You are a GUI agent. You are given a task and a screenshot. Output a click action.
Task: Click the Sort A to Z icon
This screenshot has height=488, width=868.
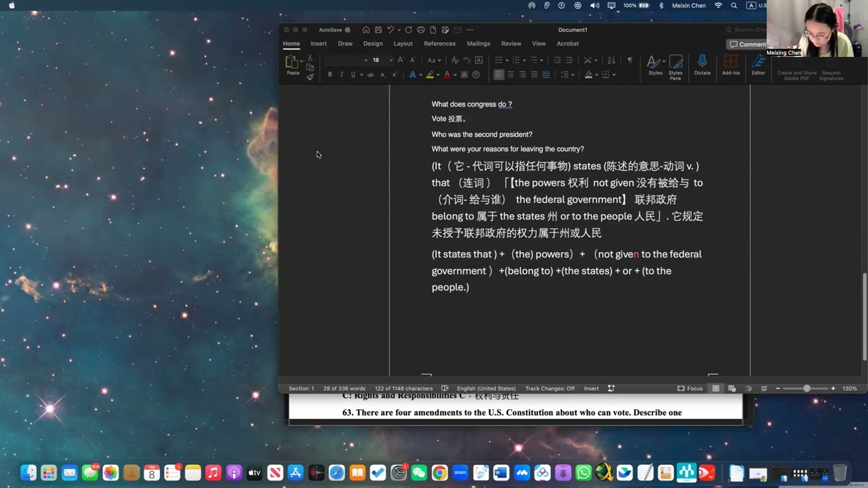coord(612,60)
